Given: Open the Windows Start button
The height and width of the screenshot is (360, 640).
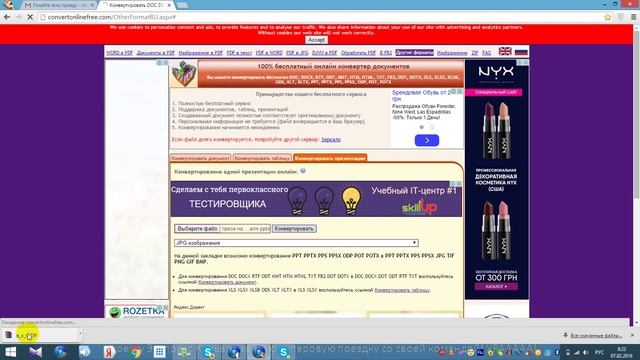Looking at the screenshot, I should point(11,352).
